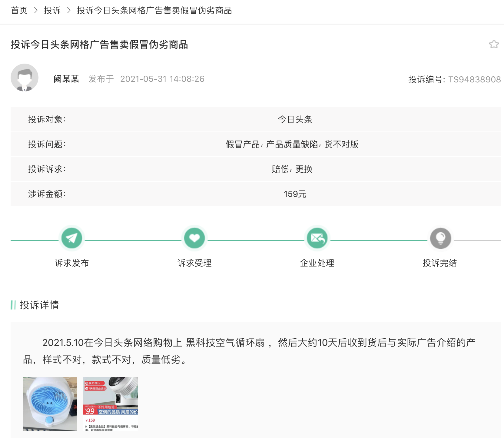Click username 阙某某

(66, 79)
